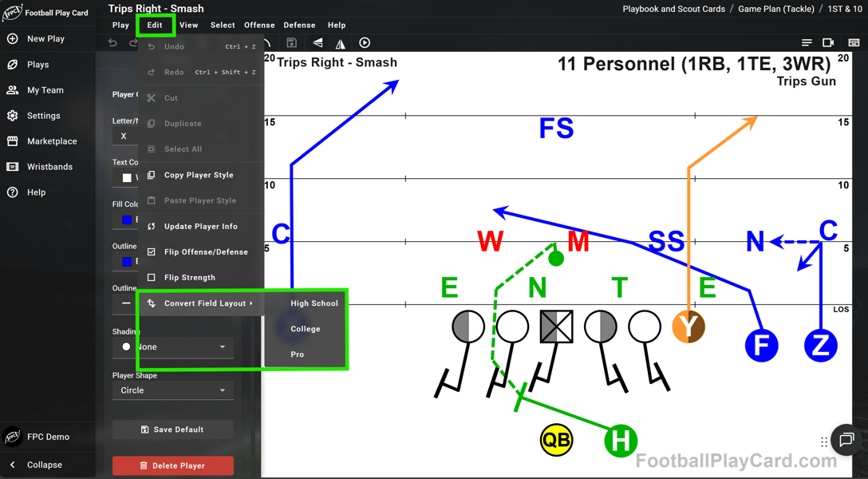Toggle the Flip Offense/Defense checkbox

click(151, 252)
